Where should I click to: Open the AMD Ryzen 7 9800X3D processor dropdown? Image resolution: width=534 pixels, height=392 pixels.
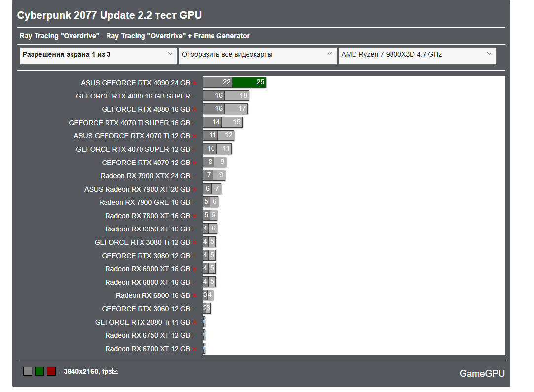coord(418,56)
